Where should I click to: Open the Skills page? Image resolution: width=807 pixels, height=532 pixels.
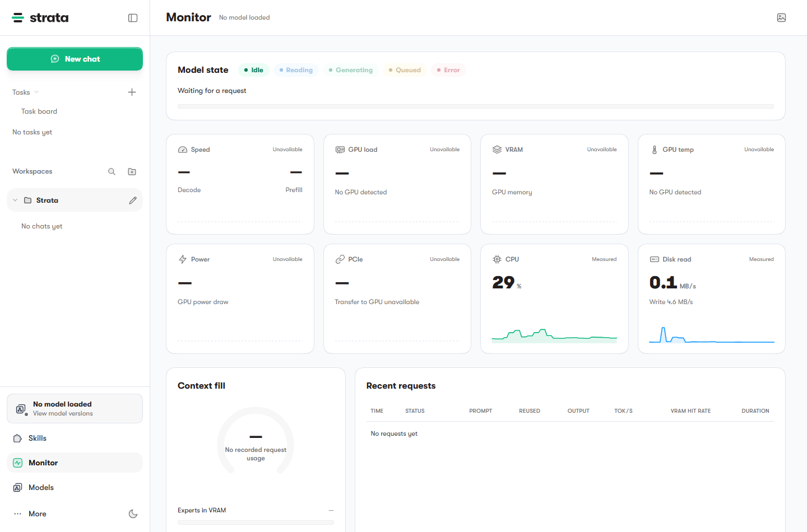pos(75,438)
